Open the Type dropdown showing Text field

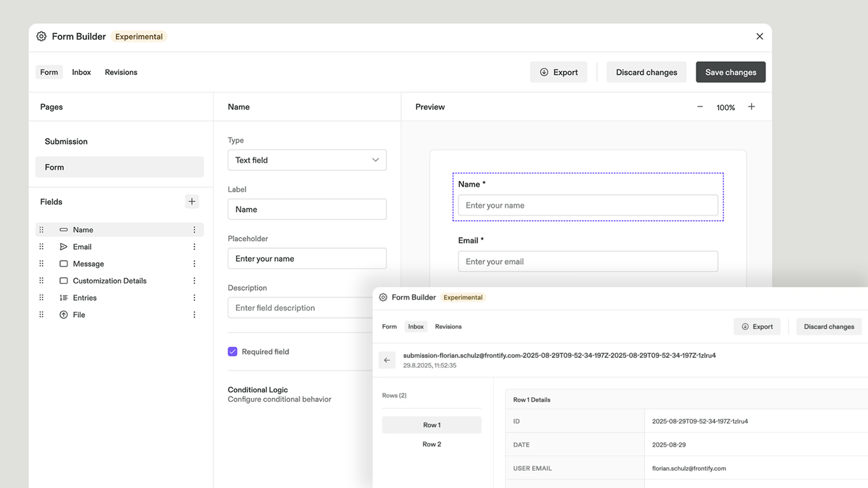[307, 160]
